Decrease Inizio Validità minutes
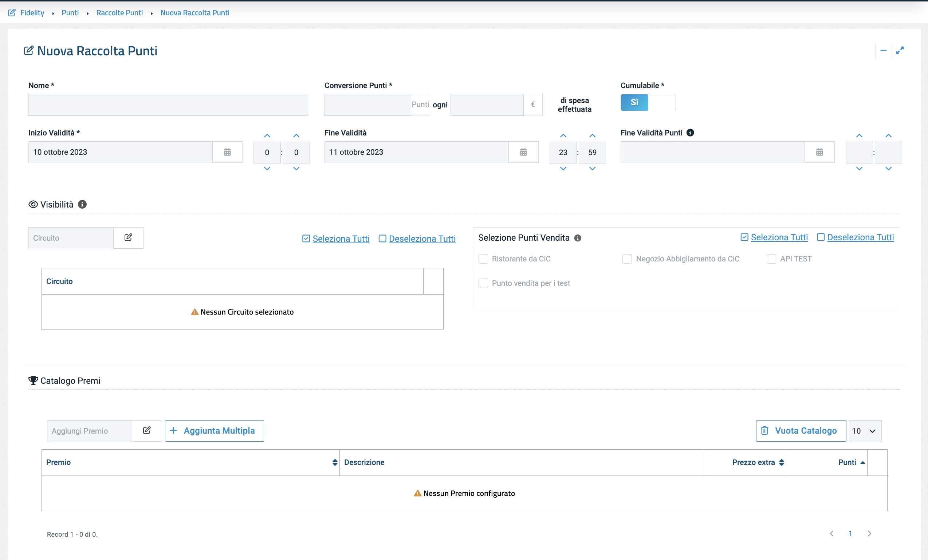 296,169
